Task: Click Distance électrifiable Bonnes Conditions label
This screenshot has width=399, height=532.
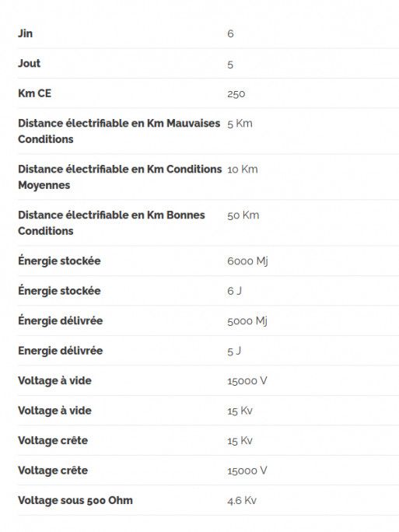Action: (x=111, y=222)
